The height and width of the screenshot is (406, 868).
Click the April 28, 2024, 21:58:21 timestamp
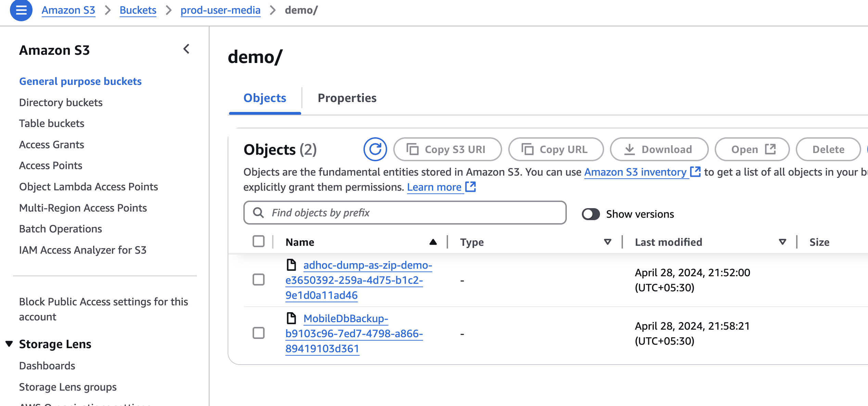[x=692, y=333]
